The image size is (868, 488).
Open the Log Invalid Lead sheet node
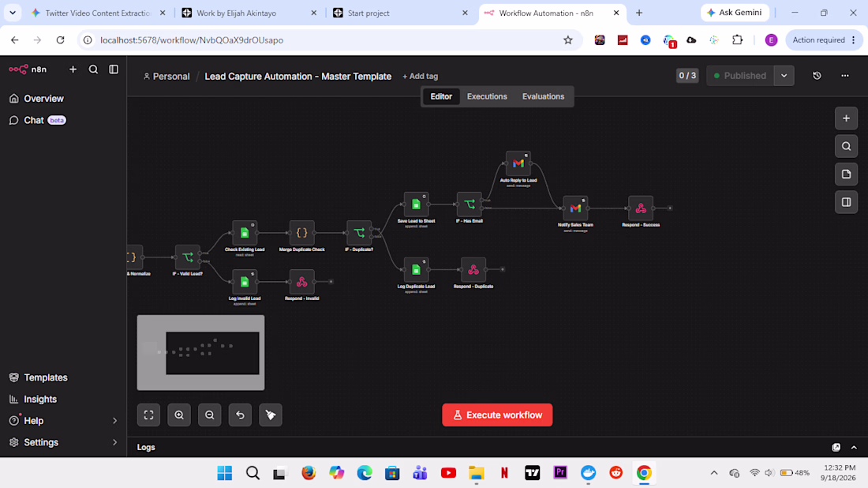point(244,282)
